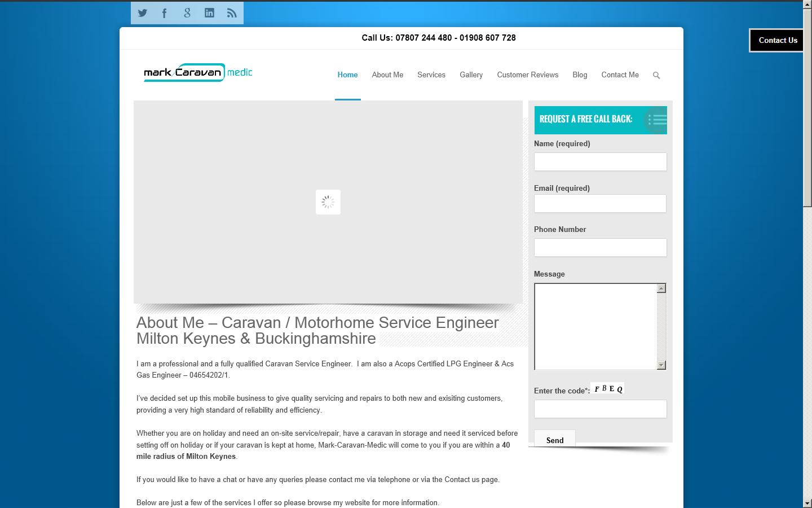Open the search magnifier in the navigation
The width and height of the screenshot is (812, 508).
click(x=656, y=75)
